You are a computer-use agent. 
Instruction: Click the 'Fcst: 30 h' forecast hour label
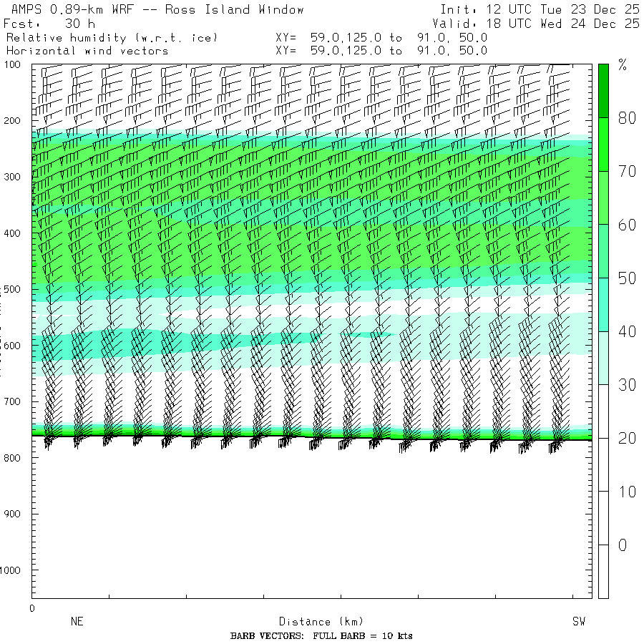tap(49, 24)
